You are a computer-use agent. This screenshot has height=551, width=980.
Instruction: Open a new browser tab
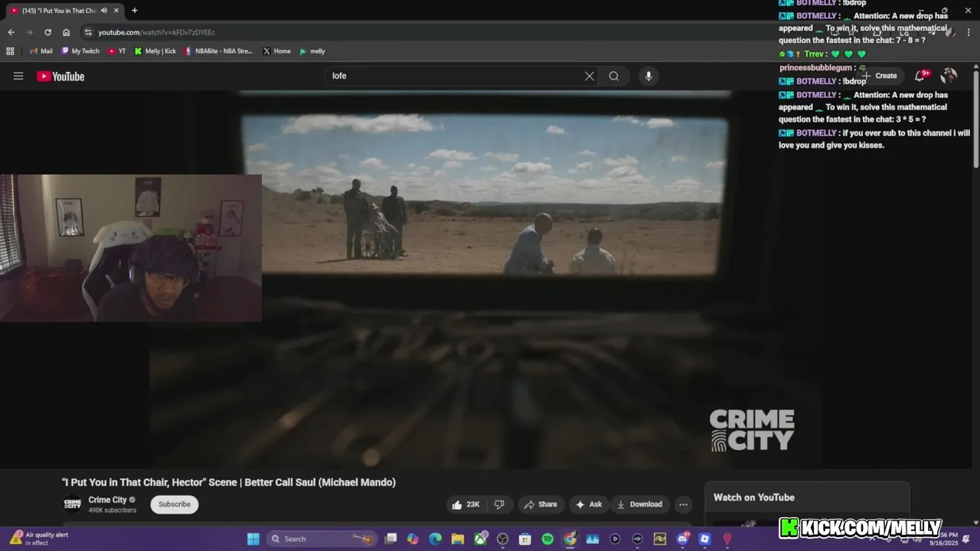(x=135, y=11)
